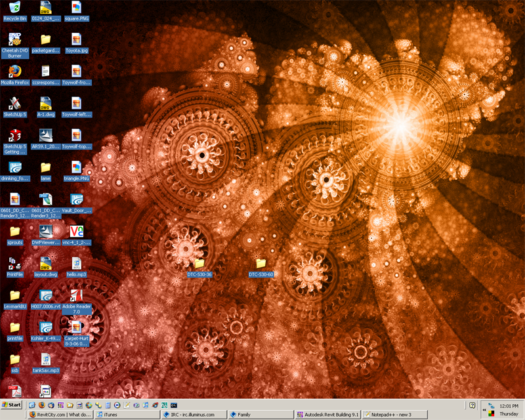Switch to IRC - irc.illuminus.com window
525x420 pixels.
194,415
